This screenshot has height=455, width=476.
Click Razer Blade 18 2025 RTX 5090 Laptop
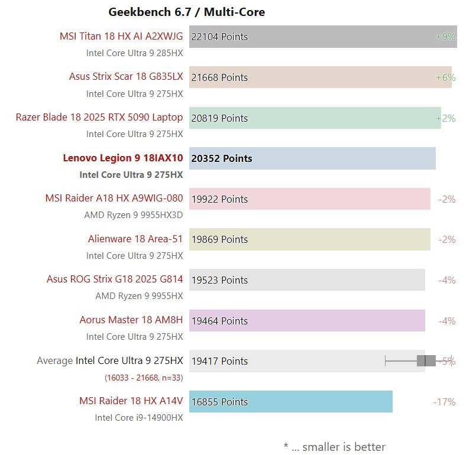(99, 117)
